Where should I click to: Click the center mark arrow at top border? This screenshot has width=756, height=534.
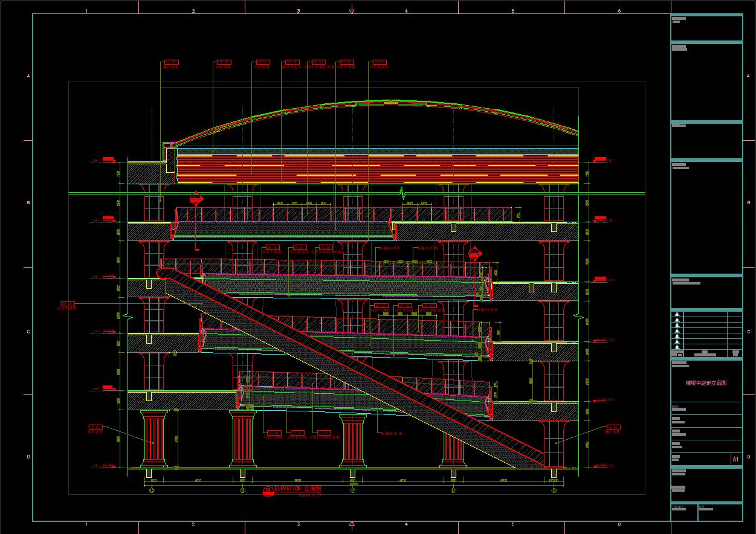point(352,10)
